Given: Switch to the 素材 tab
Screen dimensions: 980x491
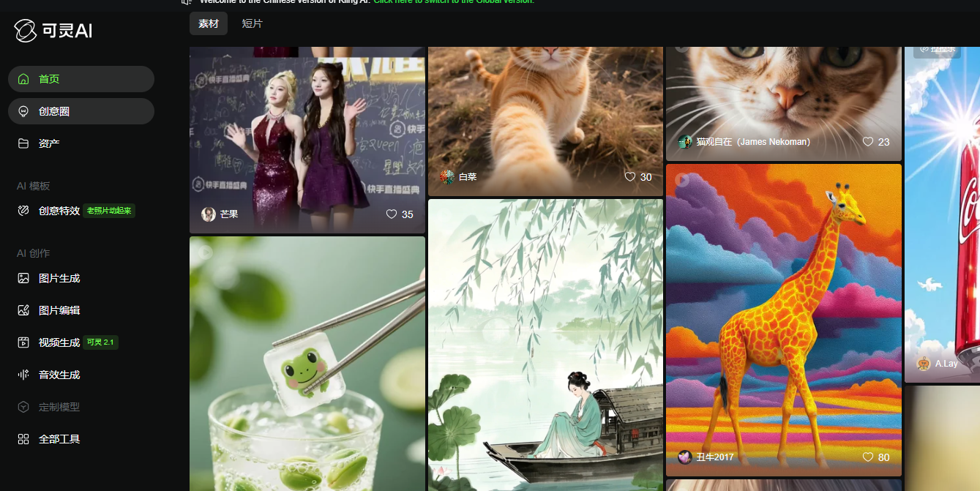Looking at the screenshot, I should pyautogui.click(x=209, y=23).
